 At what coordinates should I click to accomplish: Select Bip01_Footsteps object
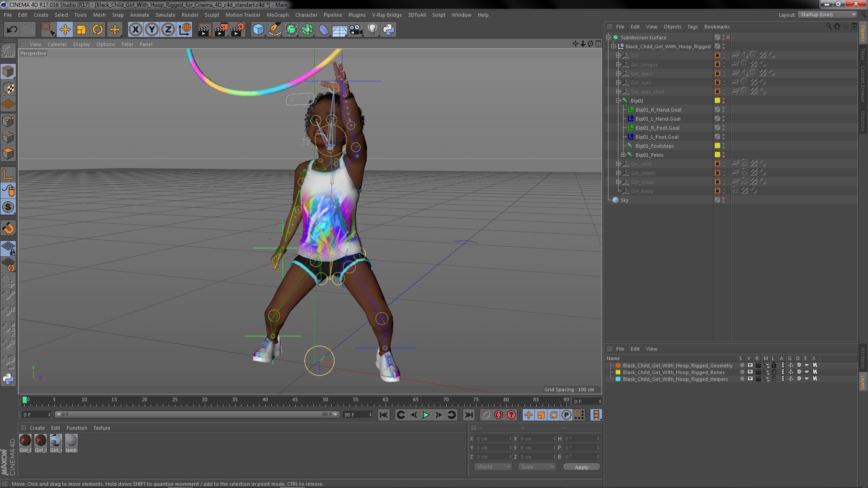655,146
